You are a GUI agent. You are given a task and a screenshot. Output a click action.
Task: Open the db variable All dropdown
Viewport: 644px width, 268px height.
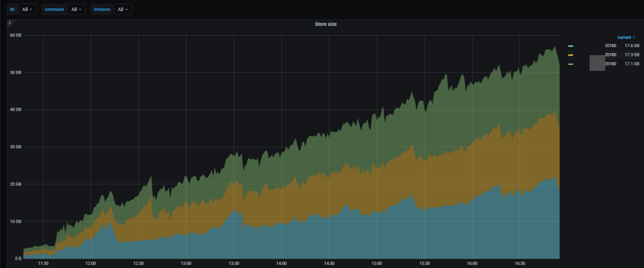click(x=27, y=9)
